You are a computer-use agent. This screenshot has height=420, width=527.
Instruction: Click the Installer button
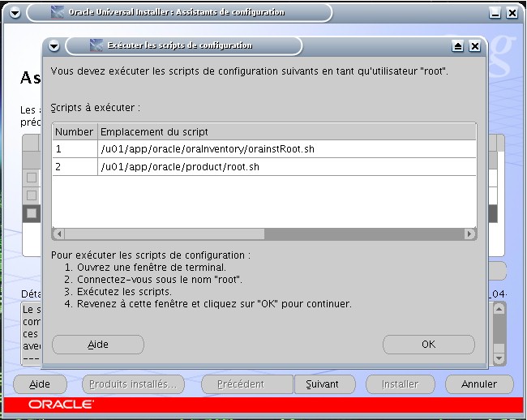tap(401, 384)
